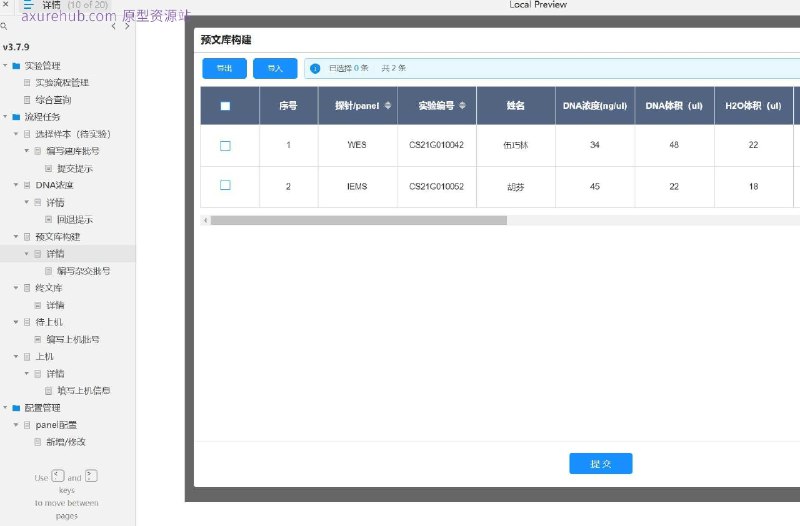The width and height of the screenshot is (800, 526).
Task: Click the IEMS panel cell
Action: 357,187
